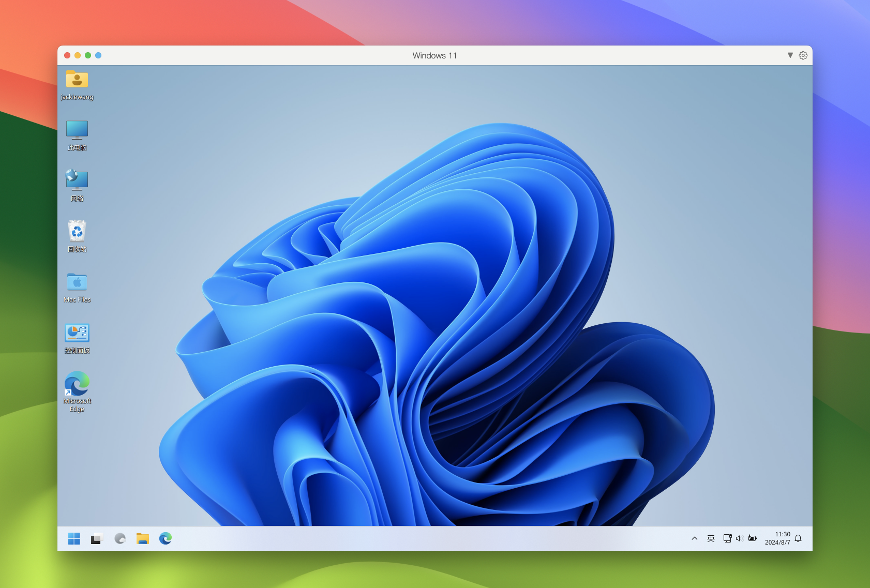The height and width of the screenshot is (588, 870).
Task: Open the virtual machine settings gear
Action: click(x=803, y=55)
